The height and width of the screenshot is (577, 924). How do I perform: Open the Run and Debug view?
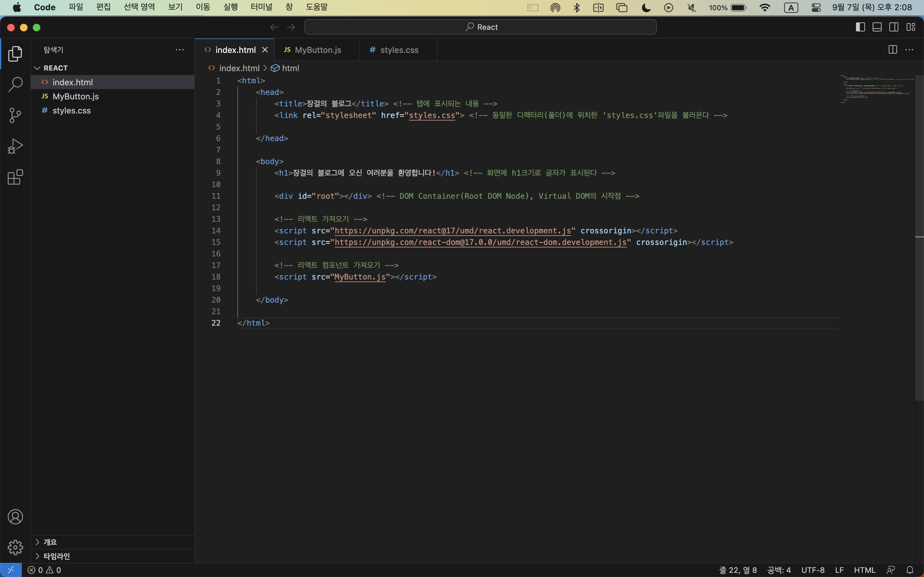click(15, 146)
